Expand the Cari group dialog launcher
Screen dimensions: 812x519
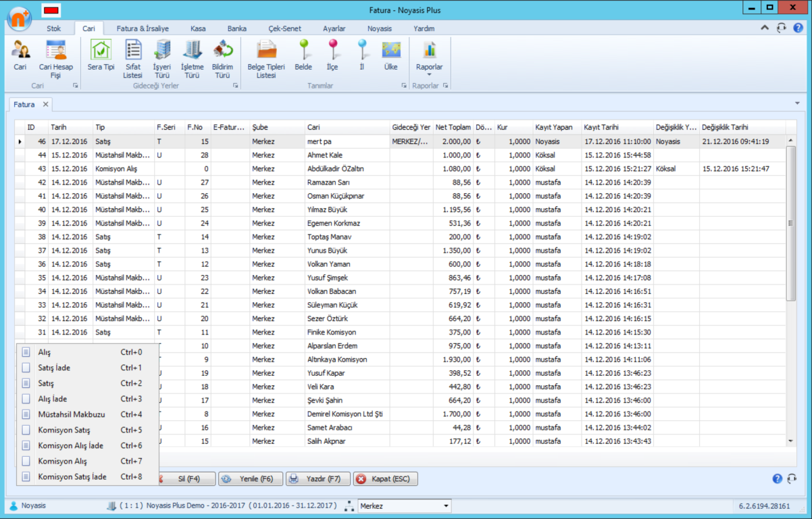[75, 86]
